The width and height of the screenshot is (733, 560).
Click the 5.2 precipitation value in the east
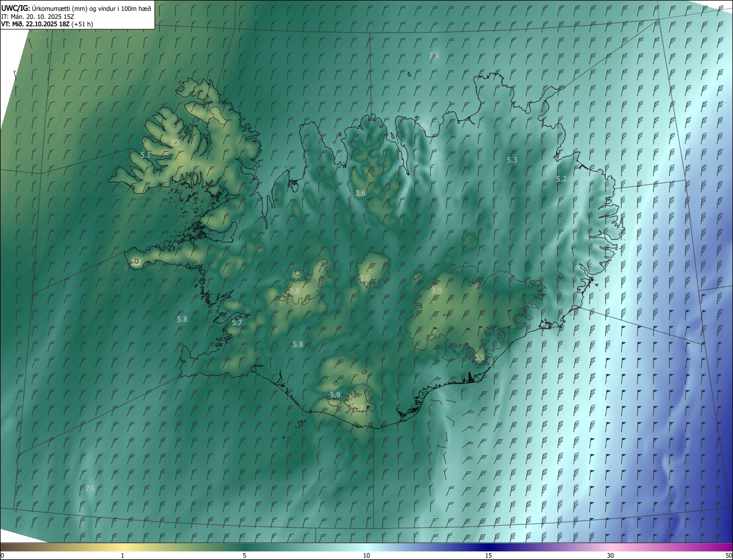pyautogui.click(x=561, y=179)
